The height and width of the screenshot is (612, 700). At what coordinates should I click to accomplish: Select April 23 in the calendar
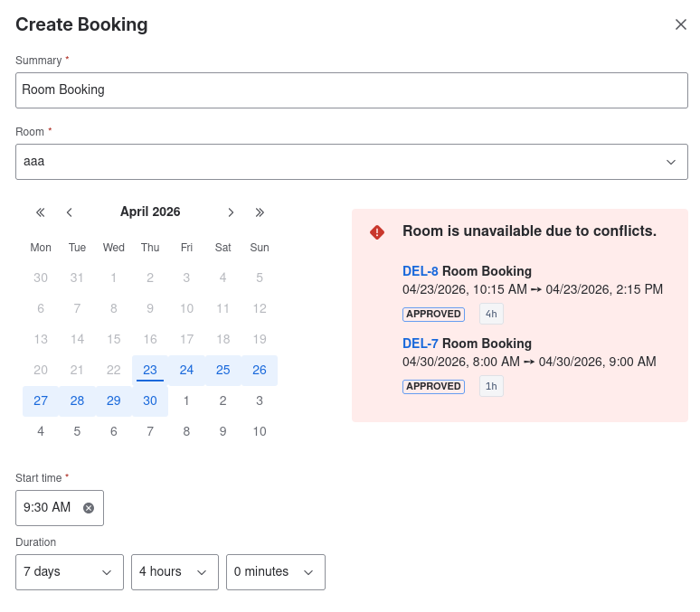click(150, 370)
